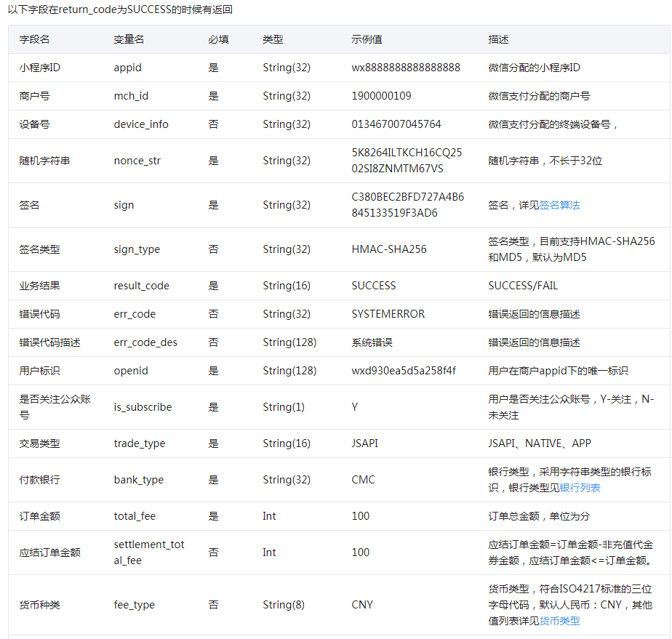Click example value HMAC-SHA256
The image size is (672, 639).
[389, 249]
